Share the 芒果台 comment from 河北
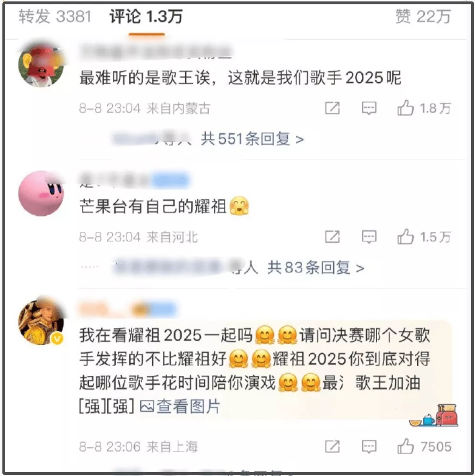475x476 pixels. click(x=332, y=237)
